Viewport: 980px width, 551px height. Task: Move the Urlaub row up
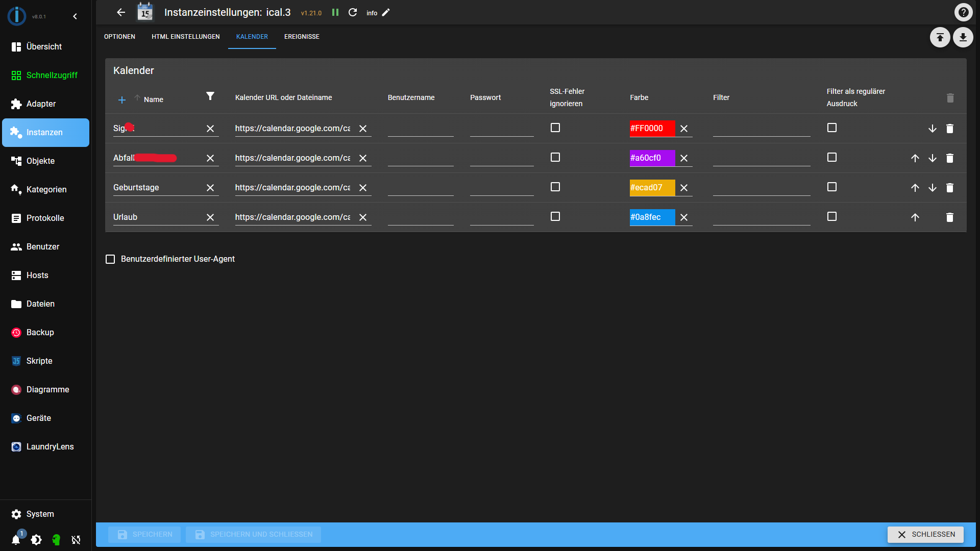coord(915,217)
